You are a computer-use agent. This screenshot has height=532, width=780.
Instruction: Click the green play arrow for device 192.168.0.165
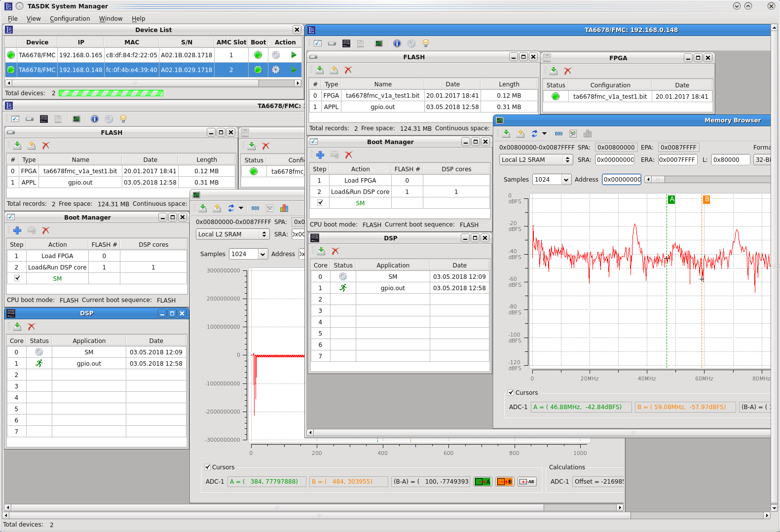click(294, 55)
